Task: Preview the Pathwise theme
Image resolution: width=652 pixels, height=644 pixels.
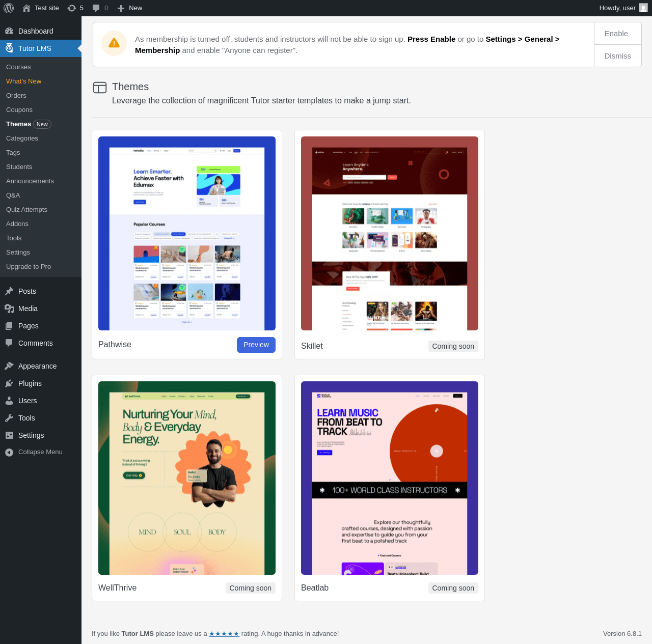Action: [256, 345]
